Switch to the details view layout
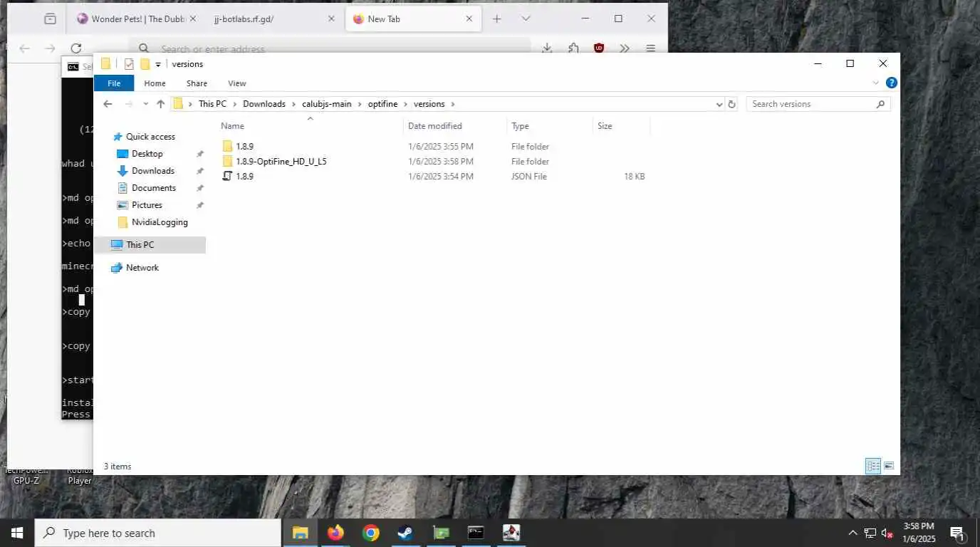 [x=873, y=467]
